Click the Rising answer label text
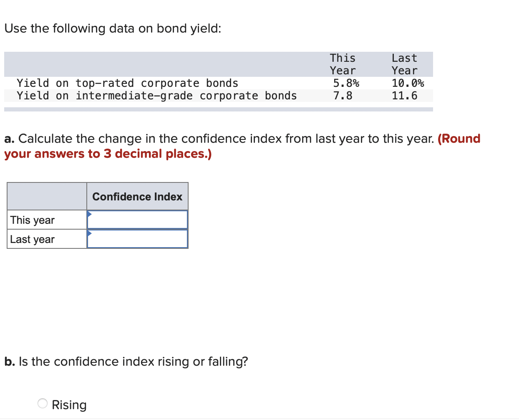This screenshot has width=519, height=420. coord(69,404)
